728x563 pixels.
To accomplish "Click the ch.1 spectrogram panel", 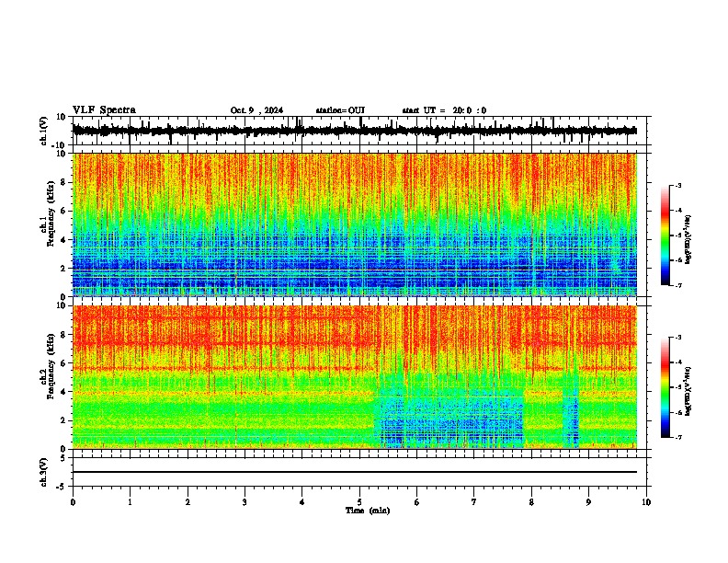I will 355,224.
